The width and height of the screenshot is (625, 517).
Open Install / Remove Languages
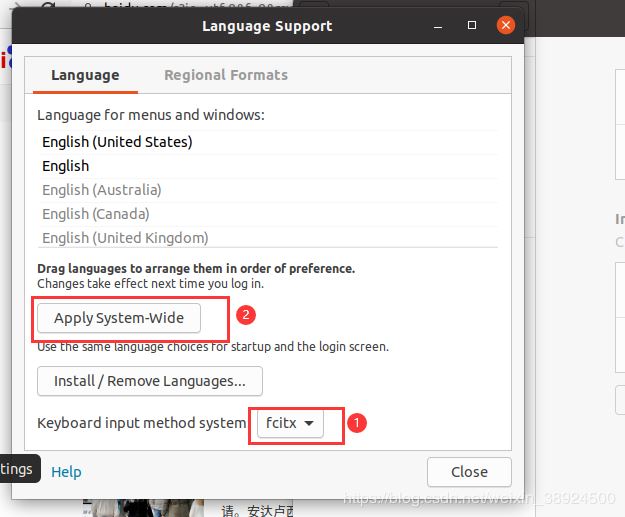(149, 381)
